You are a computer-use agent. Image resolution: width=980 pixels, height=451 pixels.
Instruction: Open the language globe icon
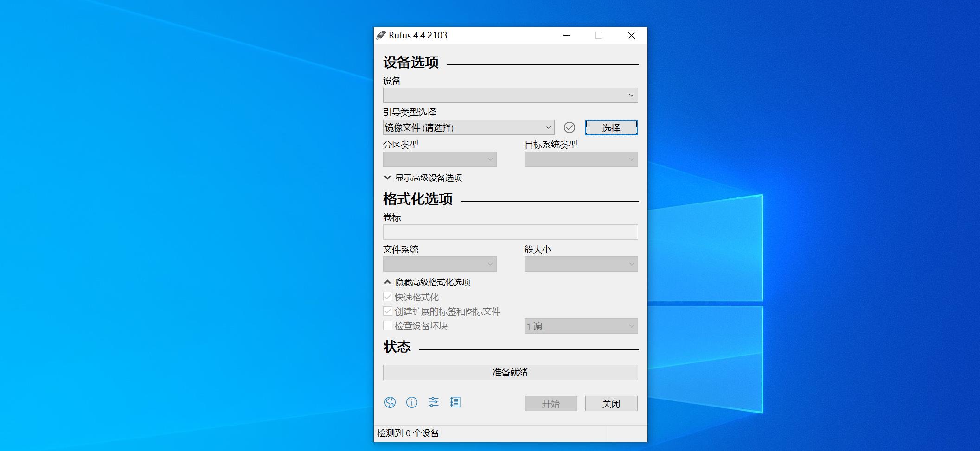point(390,402)
